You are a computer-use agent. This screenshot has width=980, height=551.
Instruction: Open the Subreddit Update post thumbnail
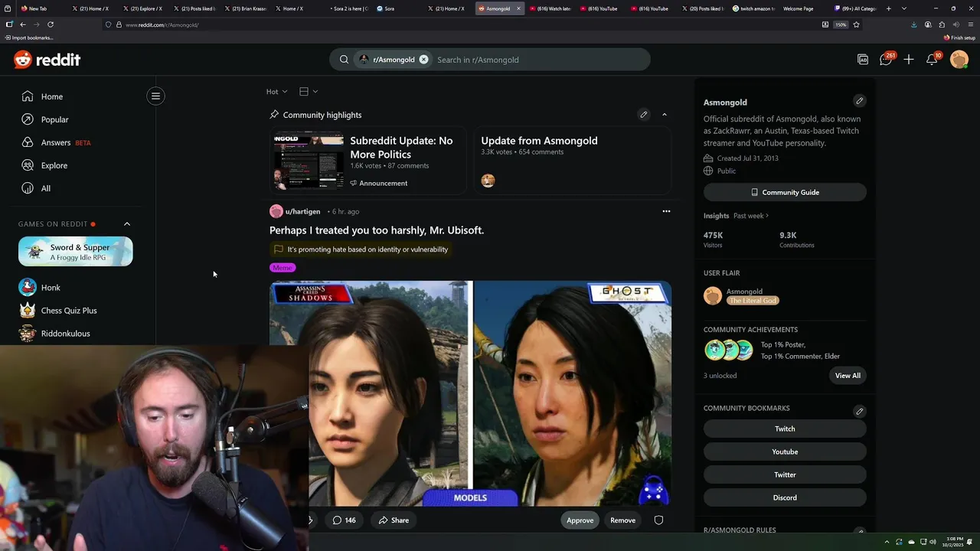point(309,160)
